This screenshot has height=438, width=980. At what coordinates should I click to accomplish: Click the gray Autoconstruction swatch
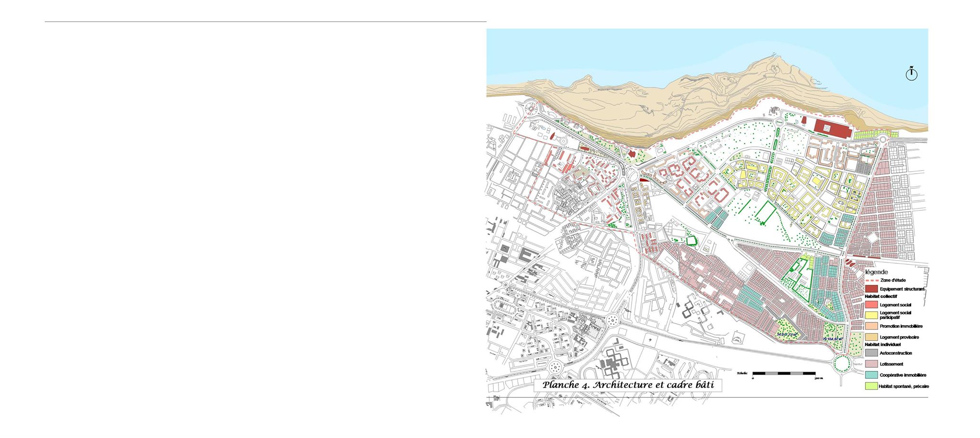(x=871, y=353)
